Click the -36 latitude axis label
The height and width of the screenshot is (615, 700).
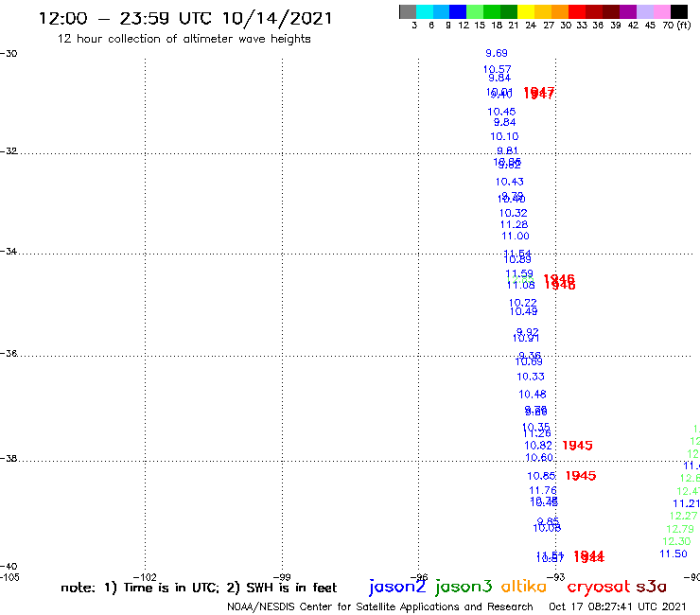coord(9,353)
